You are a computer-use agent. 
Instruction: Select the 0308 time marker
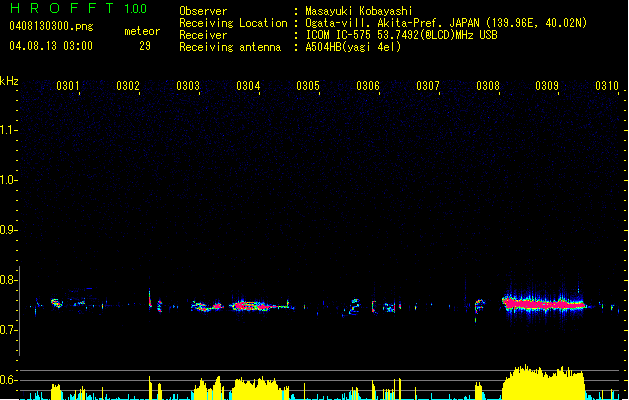[488, 86]
